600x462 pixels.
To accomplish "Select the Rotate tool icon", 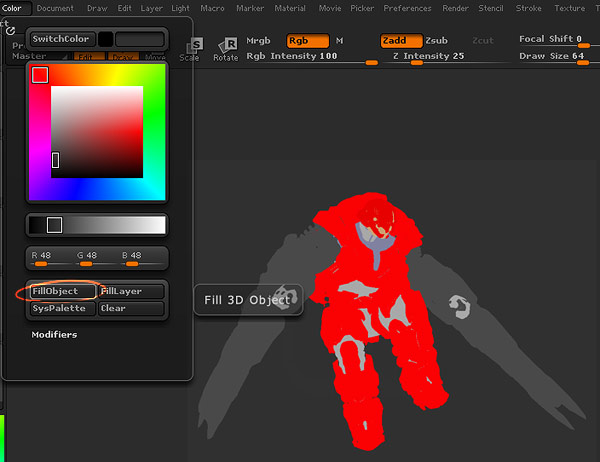I will coord(226,50).
